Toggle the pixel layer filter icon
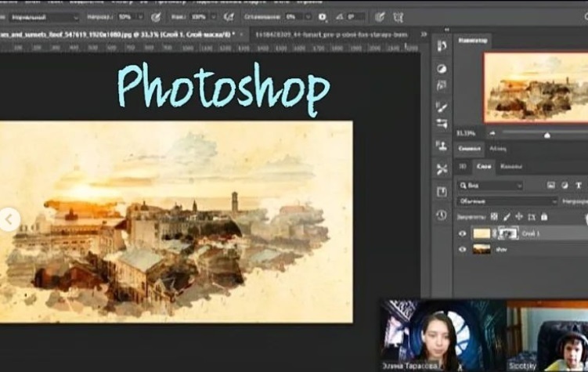The image size is (588, 372). click(551, 186)
